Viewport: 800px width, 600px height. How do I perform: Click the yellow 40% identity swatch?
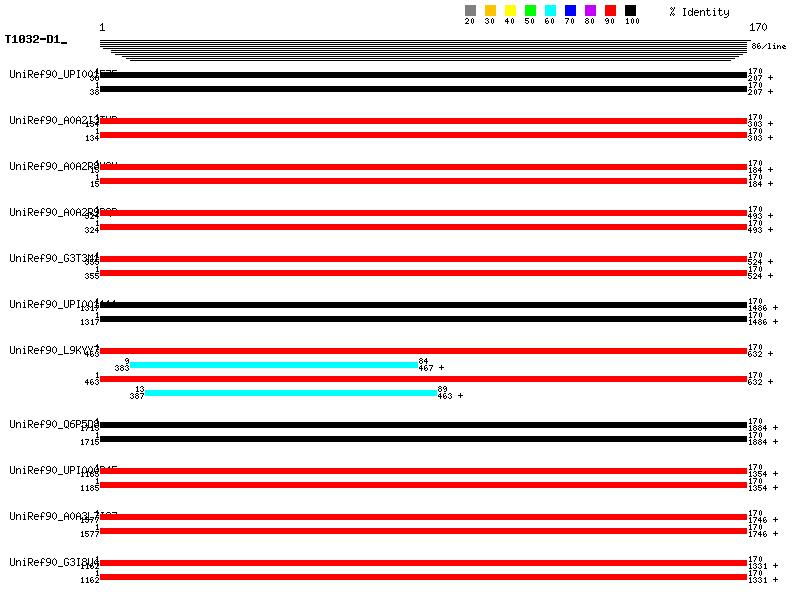click(510, 10)
